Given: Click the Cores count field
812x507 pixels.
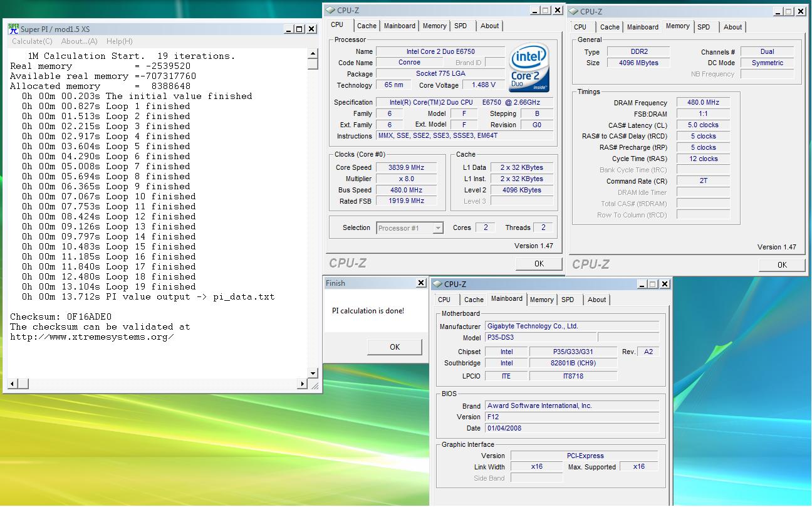Looking at the screenshot, I should pos(486,227).
